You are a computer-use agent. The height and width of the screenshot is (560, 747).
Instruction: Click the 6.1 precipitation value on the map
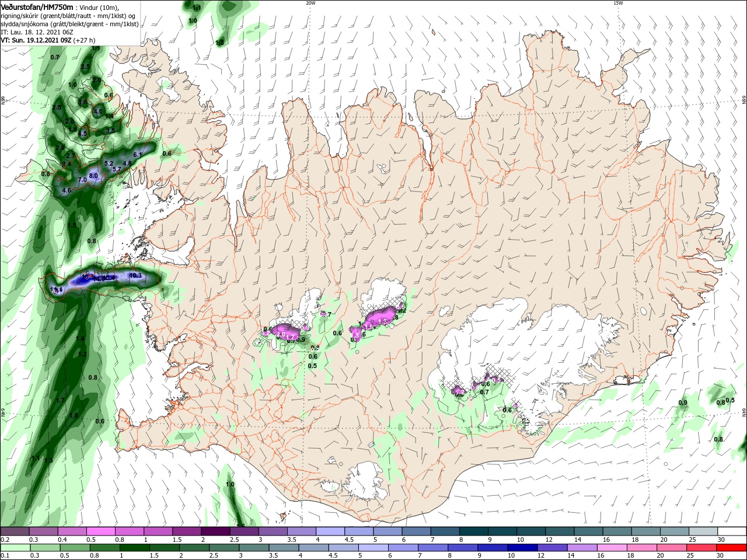138,155
